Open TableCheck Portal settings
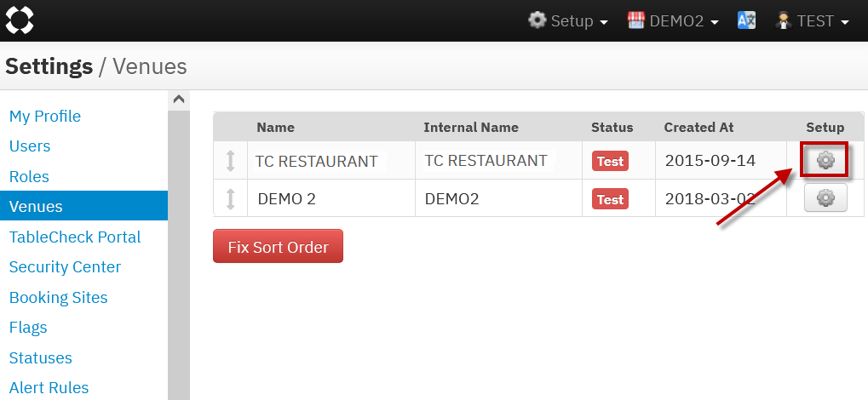This screenshot has height=400, width=868. [x=75, y=237]
